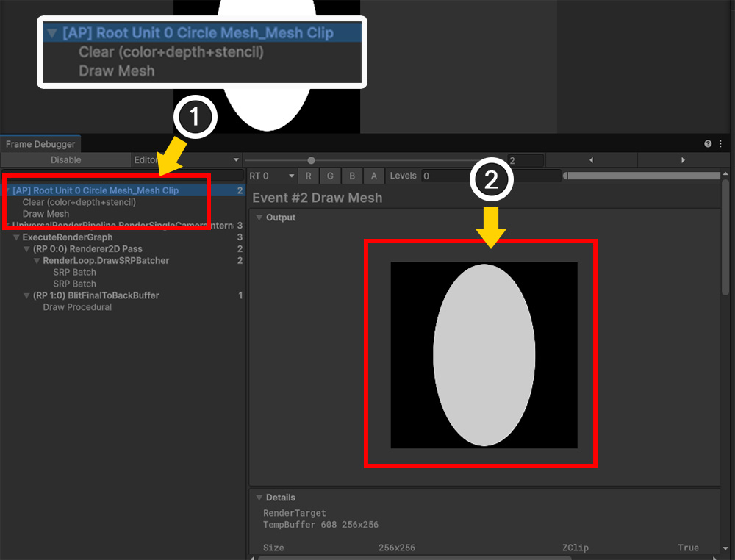Collapse the Details section

click(x=259, y=498)
